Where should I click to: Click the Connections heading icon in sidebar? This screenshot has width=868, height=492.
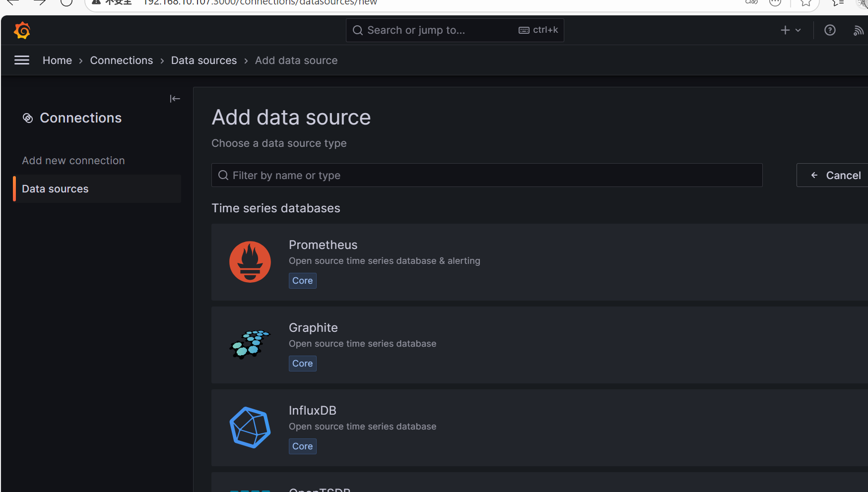point(28,118)
